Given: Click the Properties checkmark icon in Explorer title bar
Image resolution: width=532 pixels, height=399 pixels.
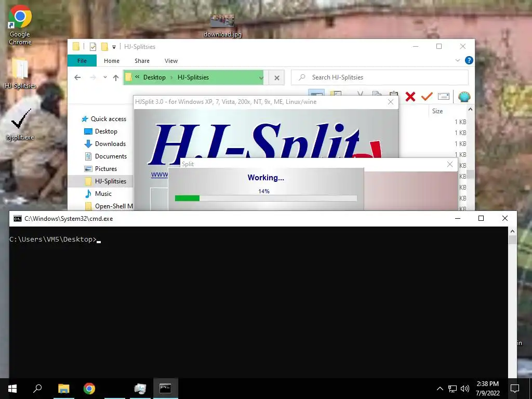Looking at the screenshot, I should (x=92, y=47).
